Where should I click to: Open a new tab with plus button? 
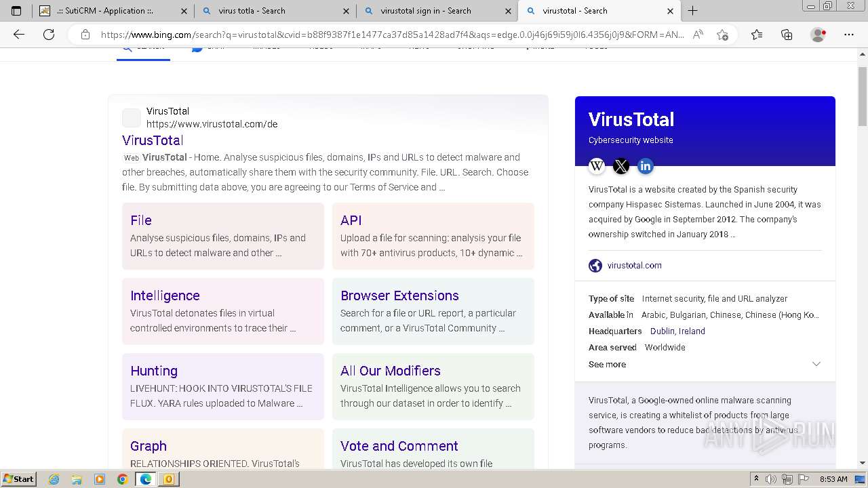coord(692,11)
